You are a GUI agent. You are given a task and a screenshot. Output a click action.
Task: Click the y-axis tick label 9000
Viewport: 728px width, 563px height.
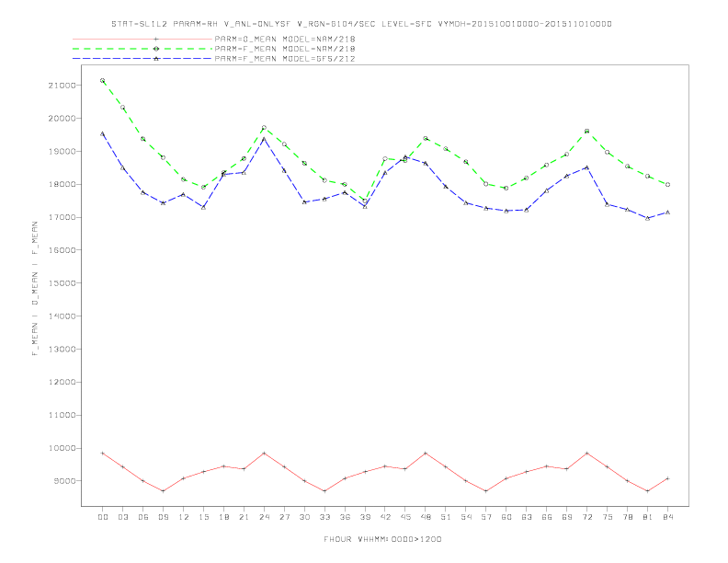[x=64, y=481]
